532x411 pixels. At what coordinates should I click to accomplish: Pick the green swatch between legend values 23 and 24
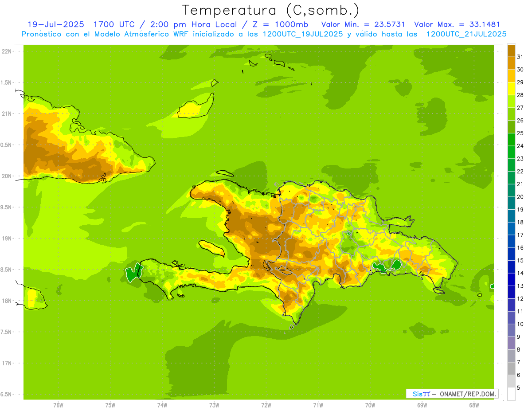[x=511, y=153]
